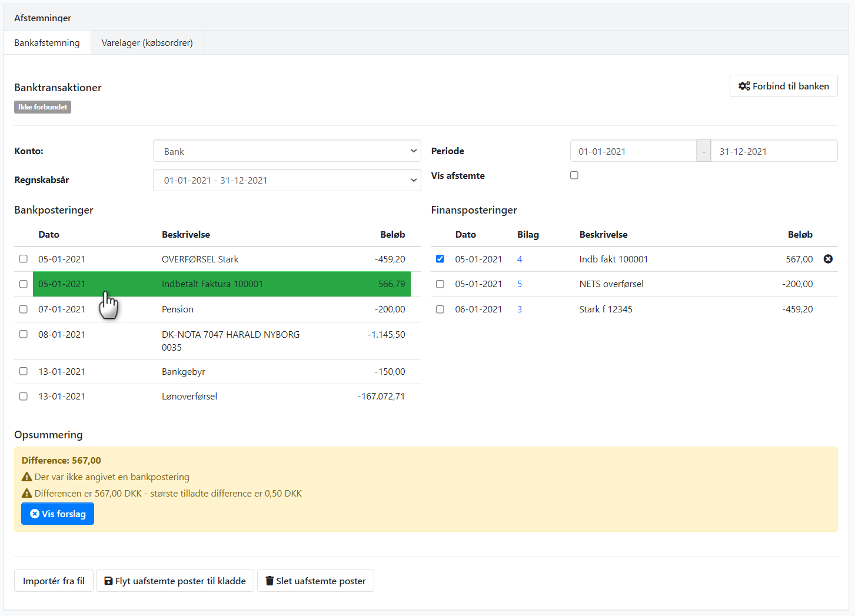Viewport: 855px width, 616px height.
Task: Click the bank date 08-01-2021
Action: 62,334
